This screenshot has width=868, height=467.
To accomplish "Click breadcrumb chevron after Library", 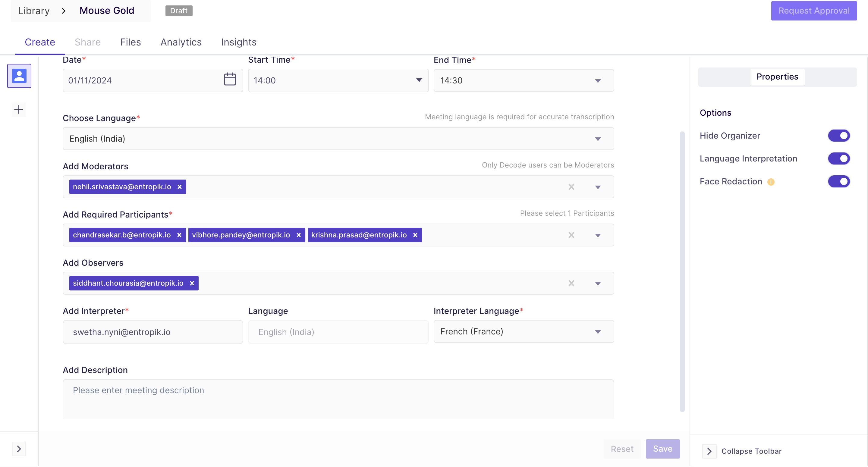I will coord(64,11).
